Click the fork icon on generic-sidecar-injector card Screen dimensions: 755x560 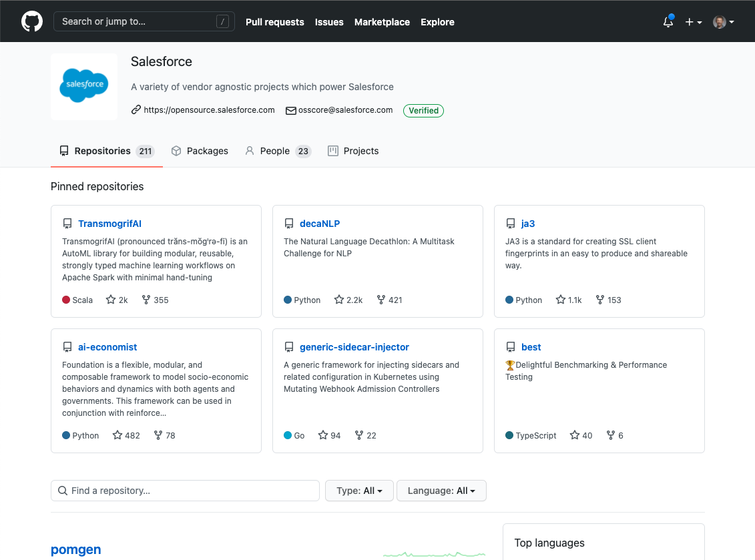pyautogui.click(x=358, y=435)
